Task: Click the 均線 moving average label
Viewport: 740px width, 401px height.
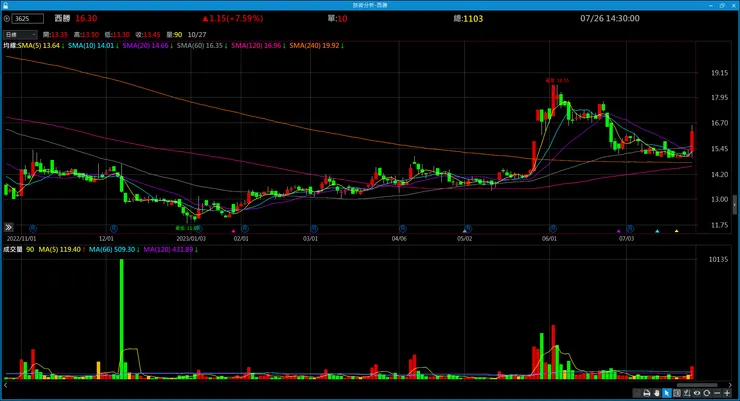Action: tap(10, 46)
